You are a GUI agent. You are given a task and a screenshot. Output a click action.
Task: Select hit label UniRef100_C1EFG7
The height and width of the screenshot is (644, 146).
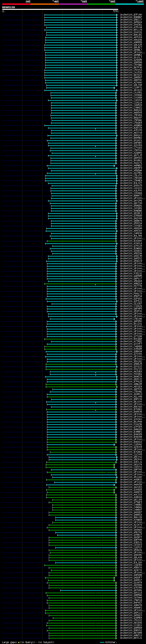coord(131,547)
